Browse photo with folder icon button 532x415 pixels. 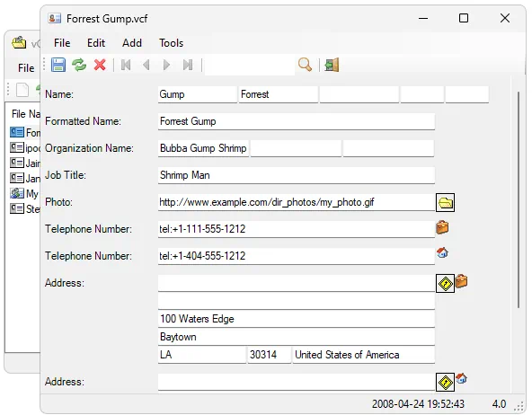[445, 202]
